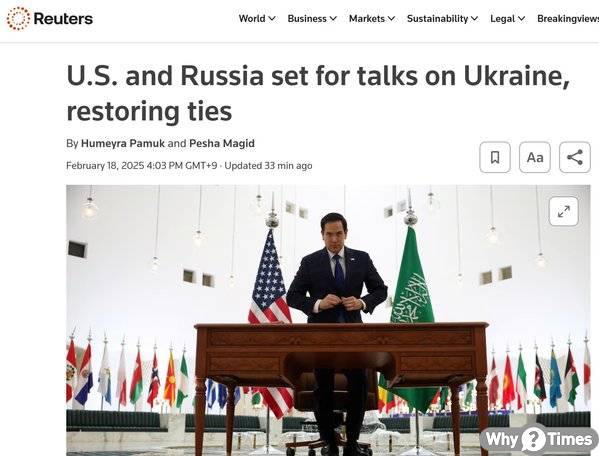Open author Humeyra Pamuk's profile
The image size is (599, 456).
pos(123,144)
